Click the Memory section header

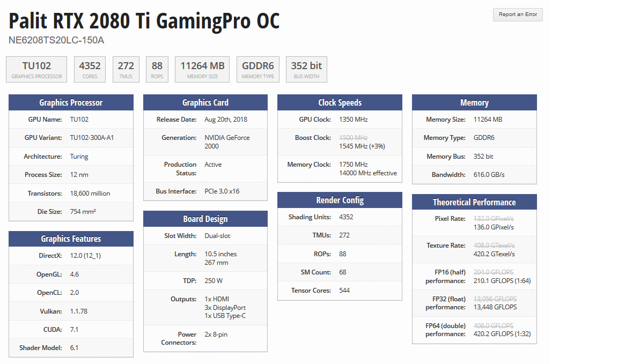click(x=475, y=102)
